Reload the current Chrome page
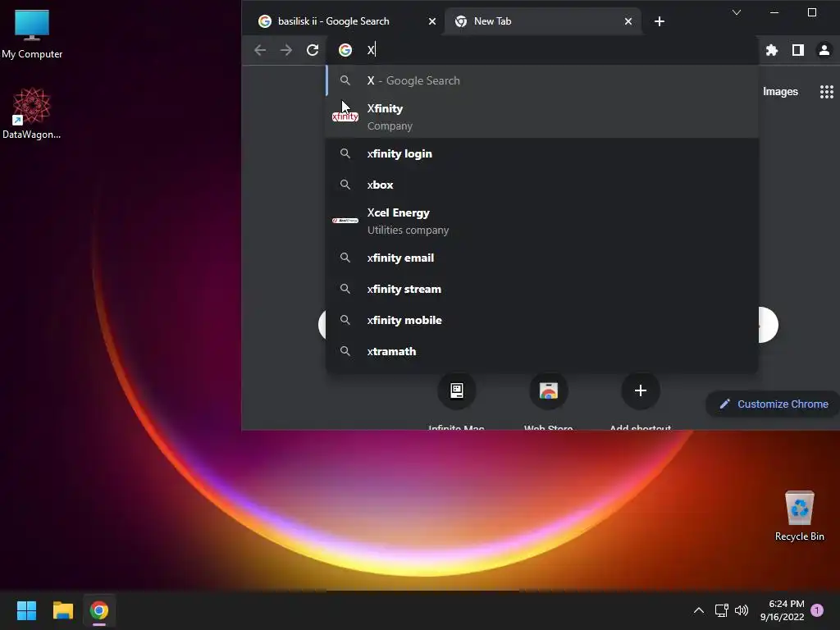This screenshot has width=840, height=630. [313, 50]
